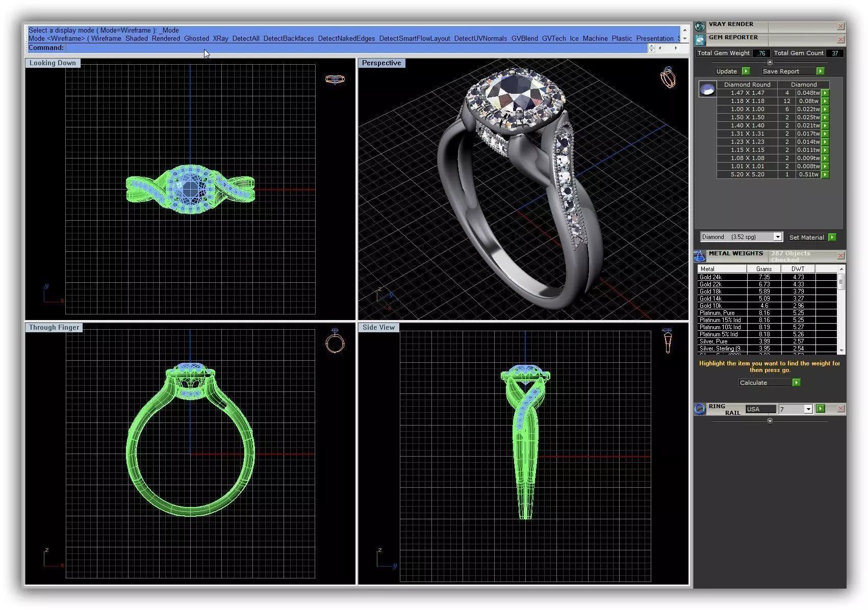The width and height of the screenshot is (868, 610).
Task: Activate the Perspective viewport title
Action: (381, 63)
